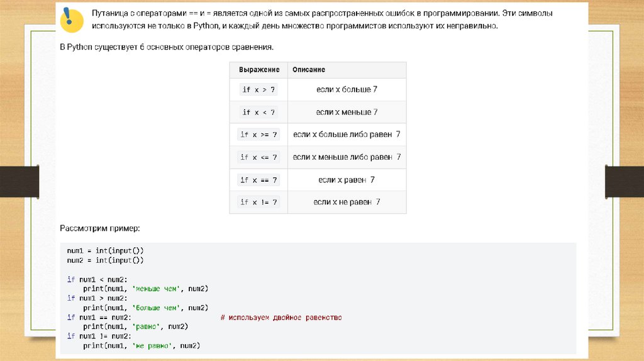Click the "if num1 != num2:" code line

click(99, 336)
